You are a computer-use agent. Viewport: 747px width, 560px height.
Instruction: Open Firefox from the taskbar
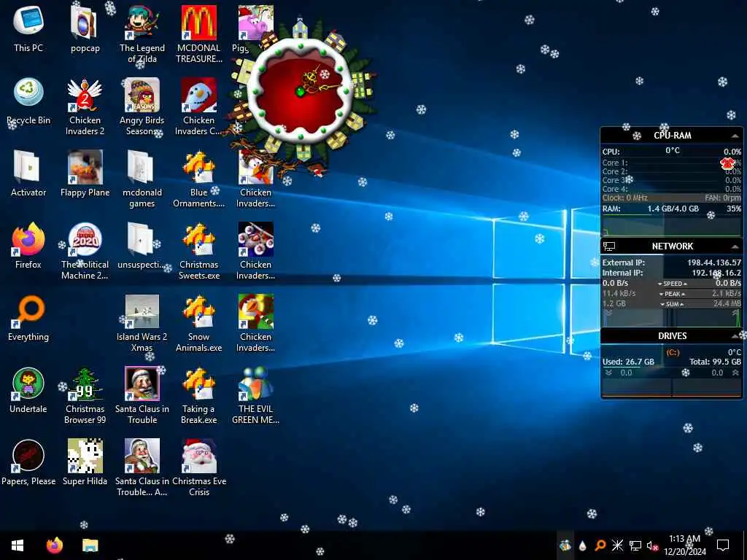(x=54, y=545)
